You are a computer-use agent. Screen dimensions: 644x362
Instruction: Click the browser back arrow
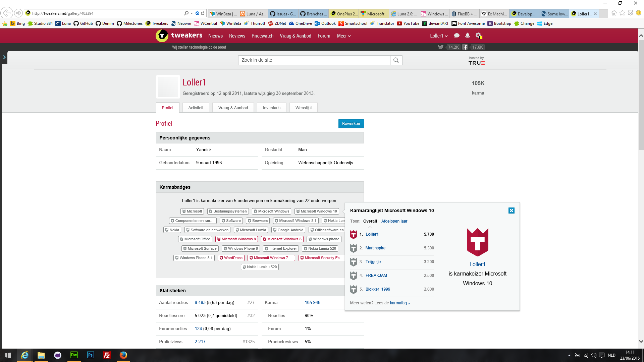click(x=7, y=13)
